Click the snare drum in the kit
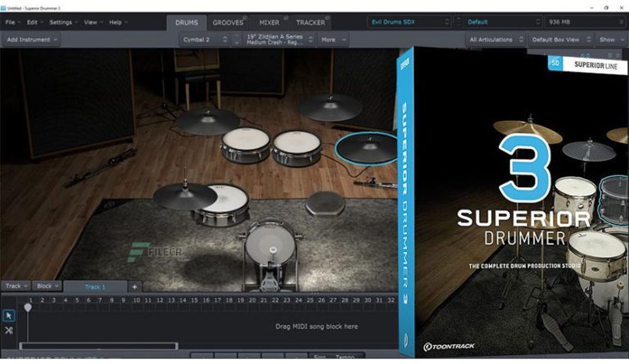 point(221,203)
